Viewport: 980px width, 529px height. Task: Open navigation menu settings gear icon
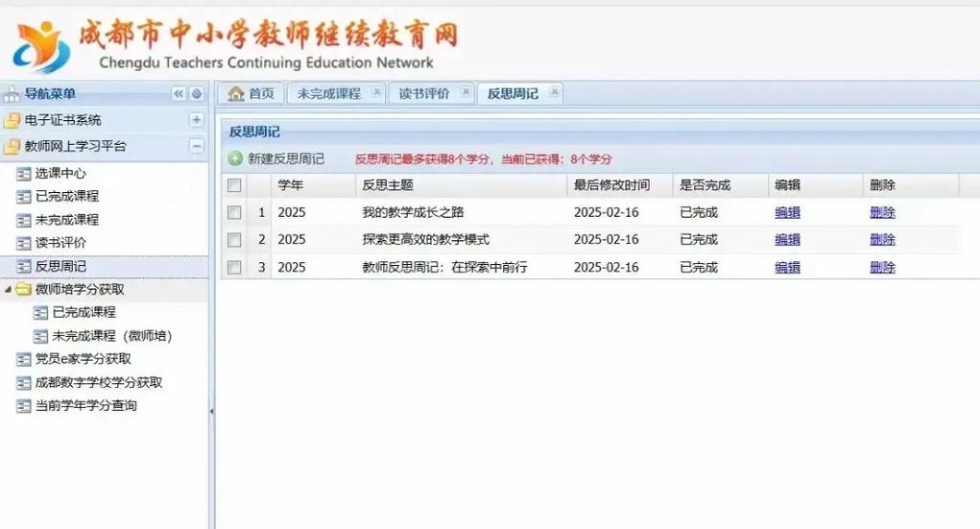pyautogui.click(x=197, y=94)
